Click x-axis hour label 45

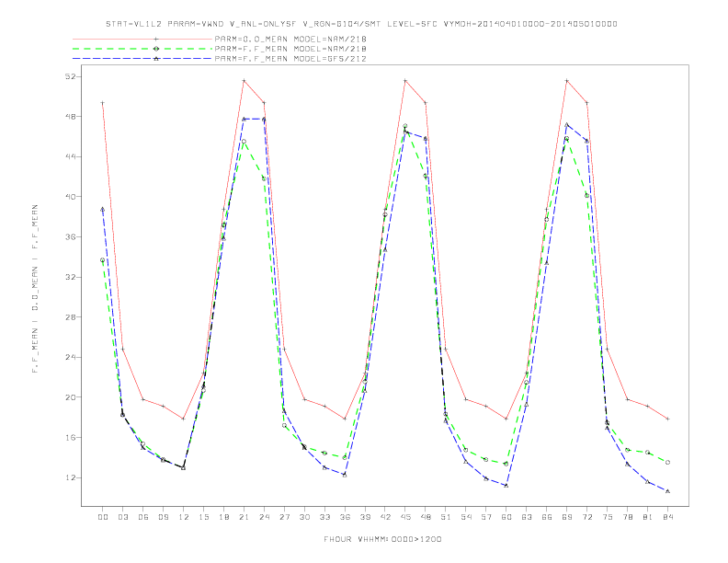(405, 517)
